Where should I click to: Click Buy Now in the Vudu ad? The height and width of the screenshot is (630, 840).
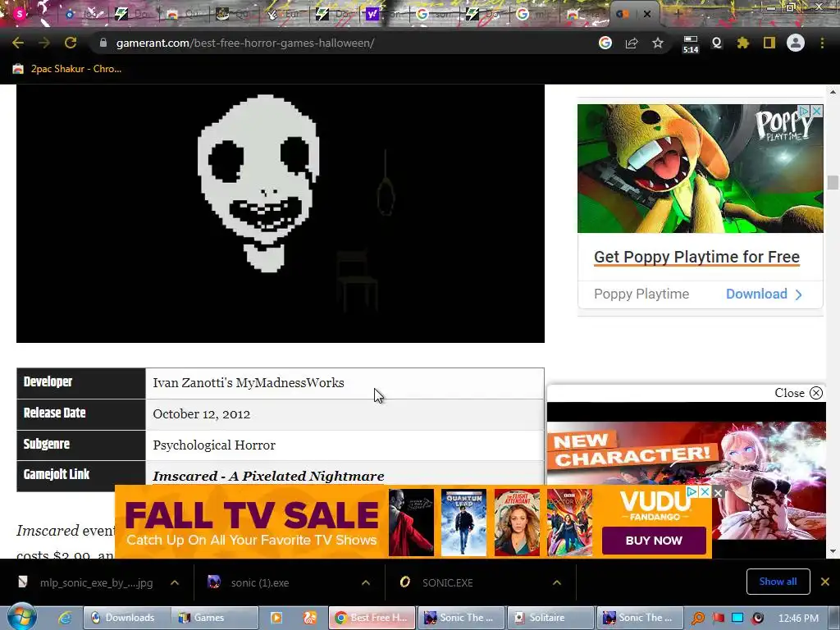pos(654,541)
